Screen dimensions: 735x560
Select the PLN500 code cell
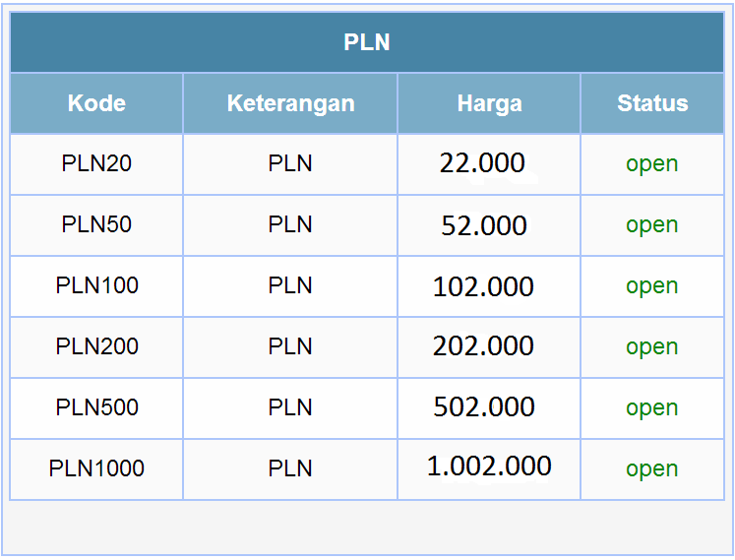click(96, 408)
